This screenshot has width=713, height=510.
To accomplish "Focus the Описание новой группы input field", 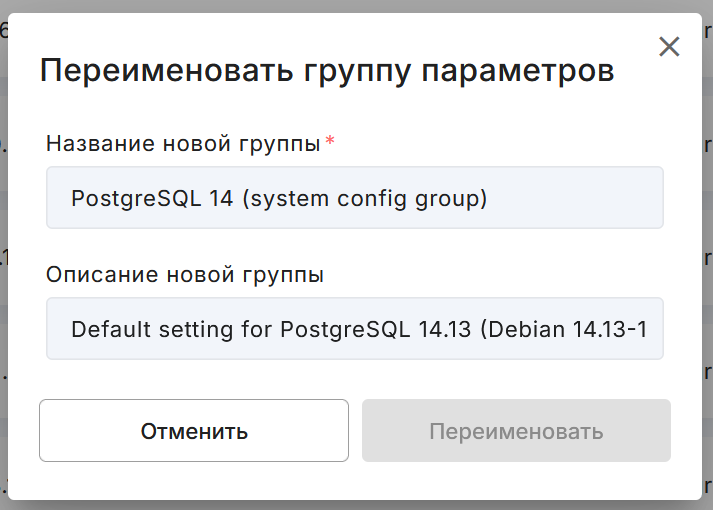I will pyautogui.click(x=355, y=329).
